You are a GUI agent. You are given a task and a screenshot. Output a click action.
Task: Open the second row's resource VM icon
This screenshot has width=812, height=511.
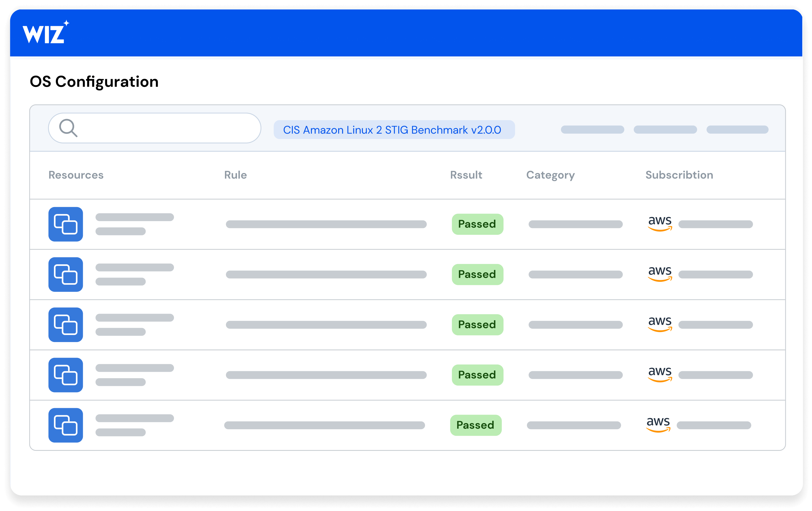click(66, 275)
